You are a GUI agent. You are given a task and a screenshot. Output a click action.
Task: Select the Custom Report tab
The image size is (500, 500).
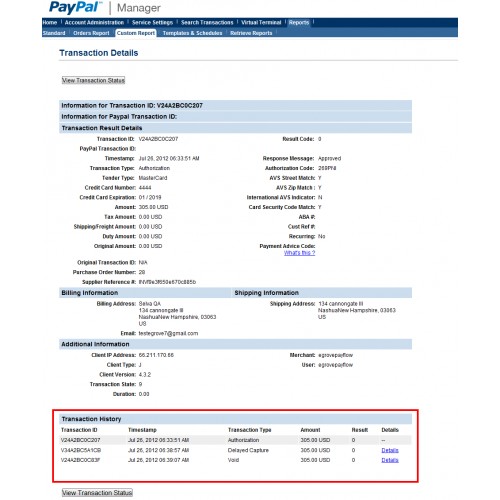pyautogui.click(x=136, y=33)
